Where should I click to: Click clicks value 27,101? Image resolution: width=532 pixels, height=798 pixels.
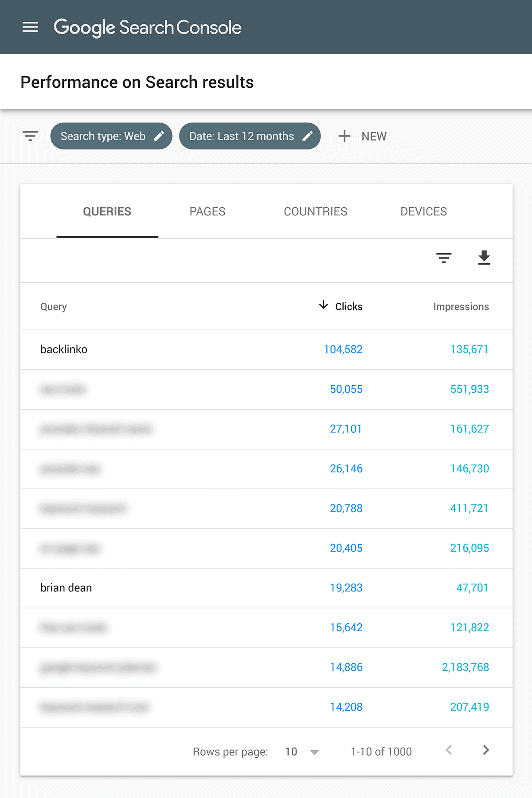coord(346,429)
